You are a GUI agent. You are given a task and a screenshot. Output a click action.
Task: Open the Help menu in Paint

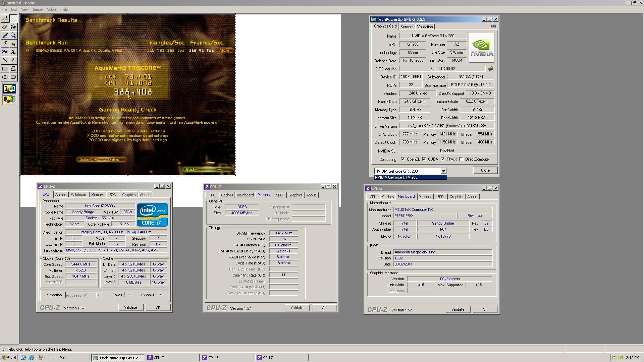pyautogui.click(x=64, y=9)
